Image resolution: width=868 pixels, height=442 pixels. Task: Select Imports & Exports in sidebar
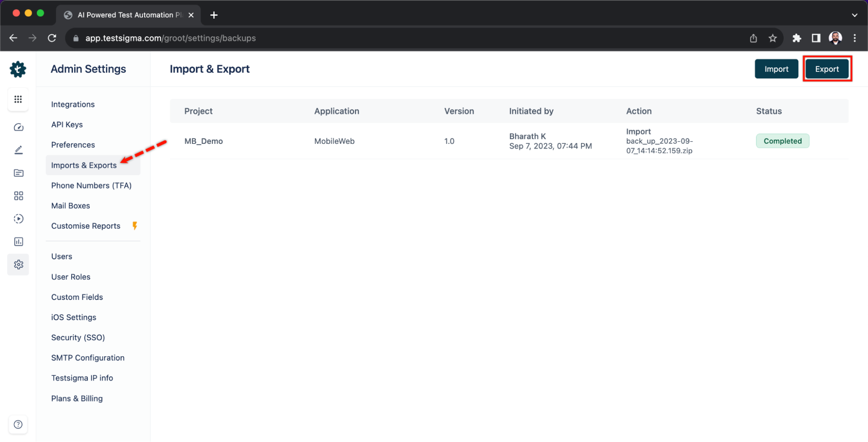93,165
